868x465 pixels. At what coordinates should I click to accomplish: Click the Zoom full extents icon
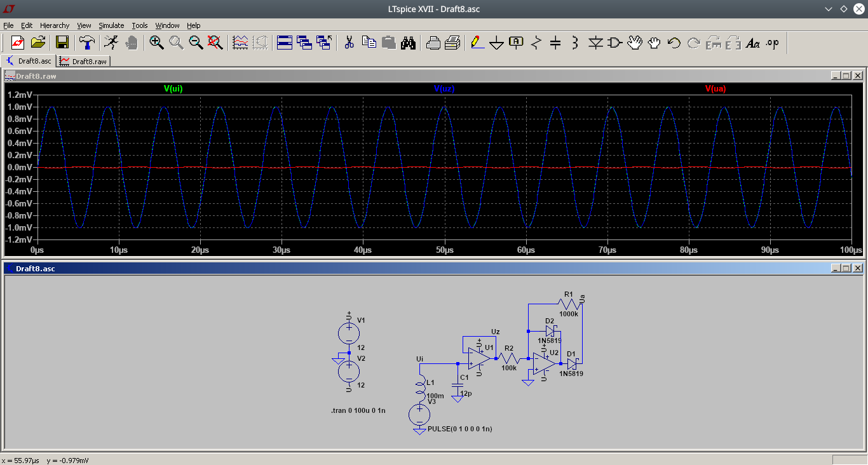coord(215,43)
